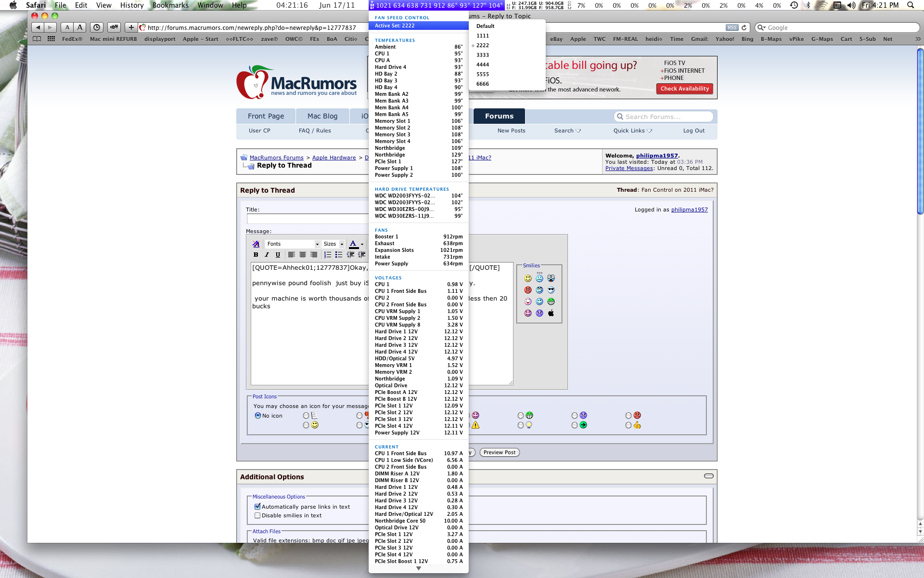Open the New Posts link
The width and height of the screenshot is (924, 578).
coord(511,131)
